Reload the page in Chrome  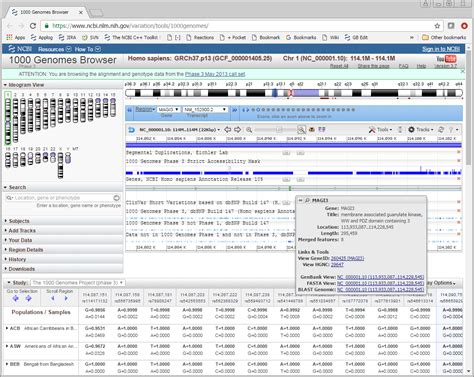click(x=33, y=26)
